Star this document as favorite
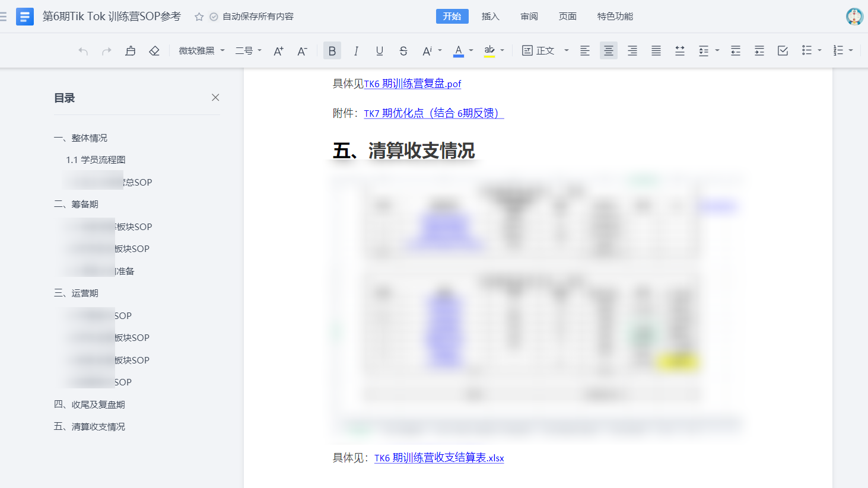This screenshot has width=868, height=488. coord(199,17)
